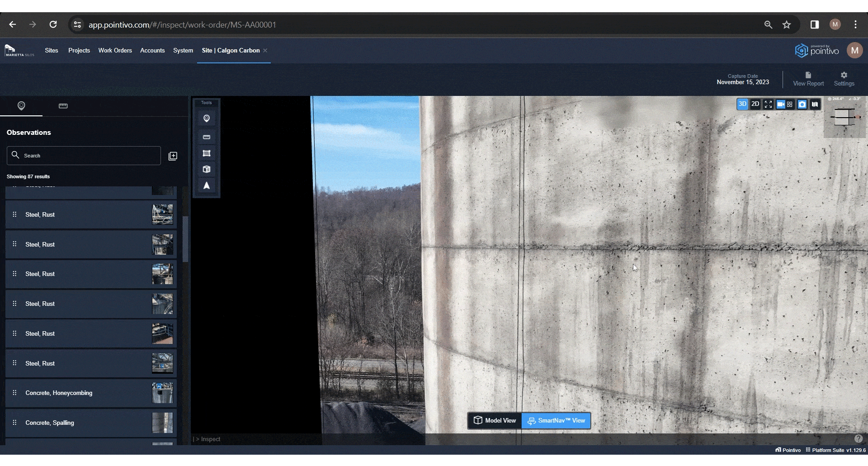
Task: Toggle the camera photo overlay button
Action: click(x=802, y=105)
